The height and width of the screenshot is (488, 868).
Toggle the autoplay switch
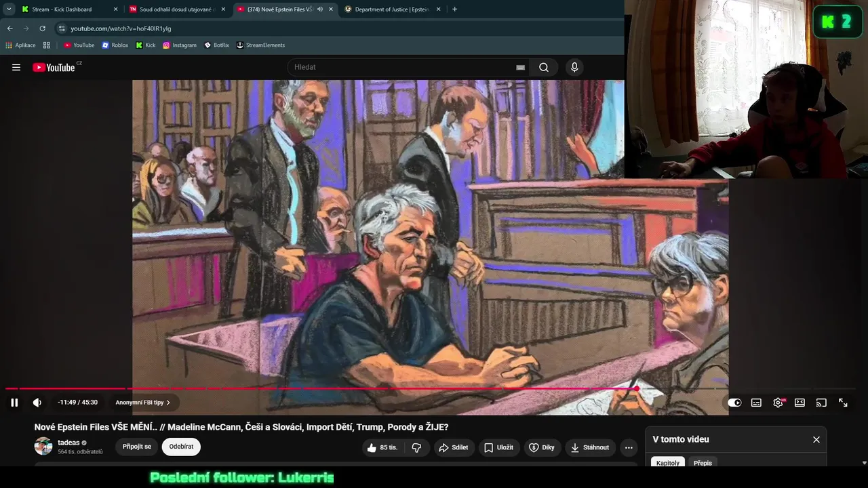click(x=734, y=403)
